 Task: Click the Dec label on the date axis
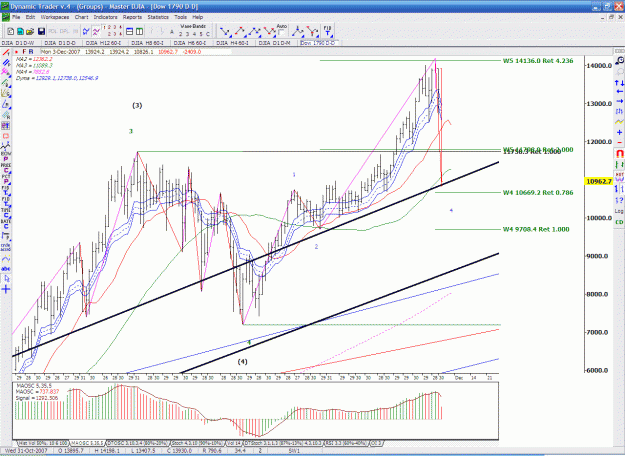pos(459,378)
